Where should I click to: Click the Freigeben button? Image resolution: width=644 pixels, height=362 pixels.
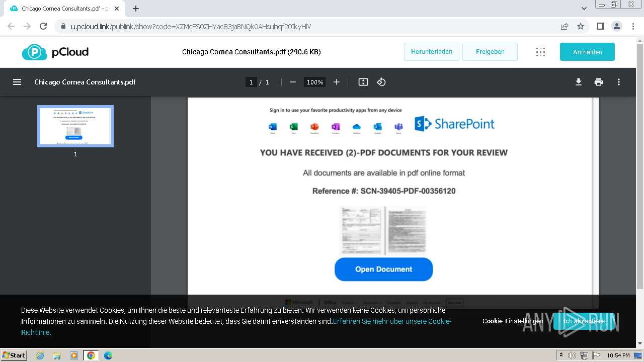click(x=490, y=52)
